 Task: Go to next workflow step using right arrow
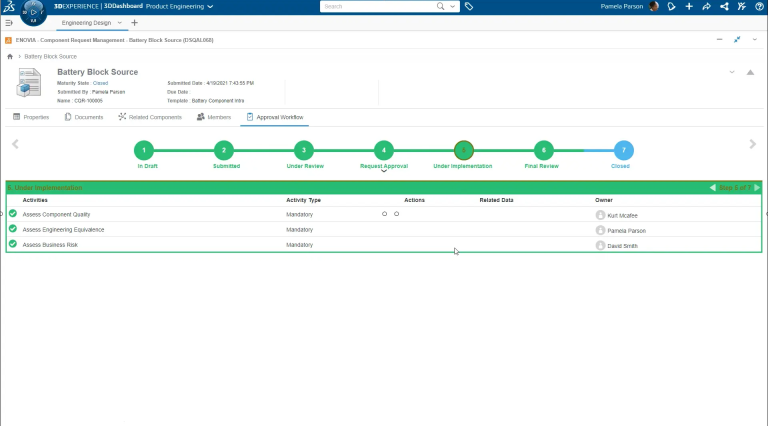[753, 145]
